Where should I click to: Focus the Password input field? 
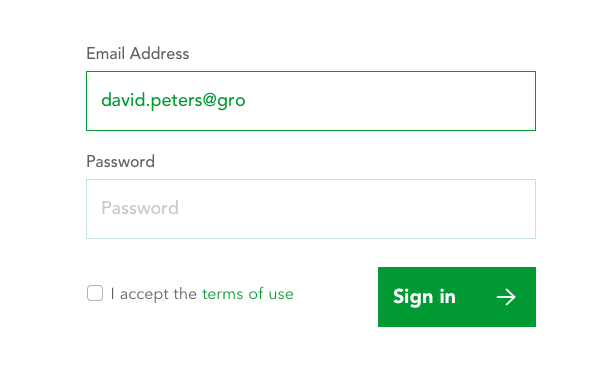pos(311,209)
